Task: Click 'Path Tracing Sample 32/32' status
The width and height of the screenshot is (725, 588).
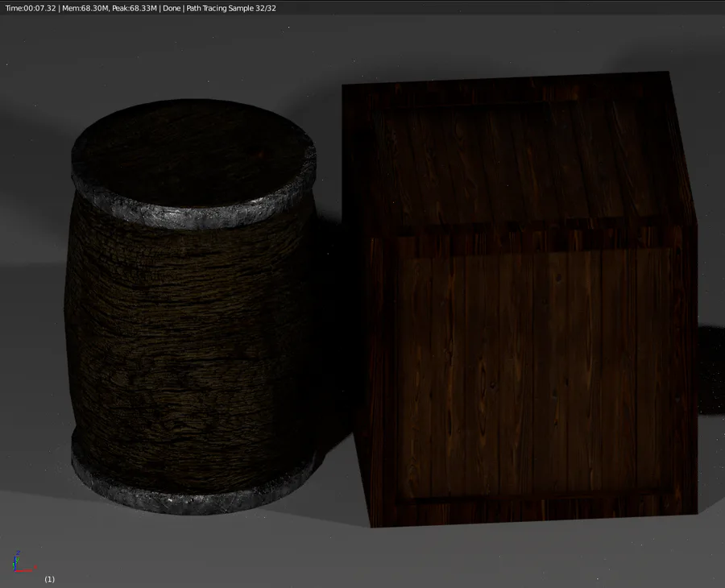Action: point(231,8)
